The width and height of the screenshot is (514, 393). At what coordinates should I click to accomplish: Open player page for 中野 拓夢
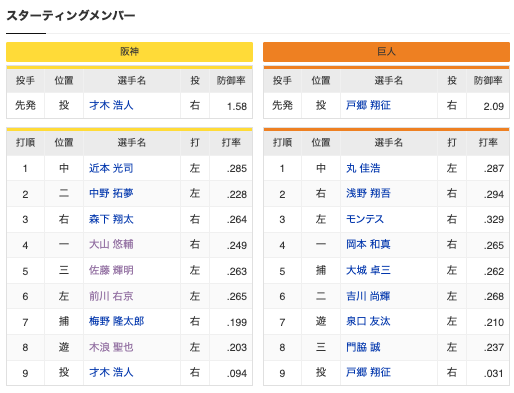click(111, 193)
